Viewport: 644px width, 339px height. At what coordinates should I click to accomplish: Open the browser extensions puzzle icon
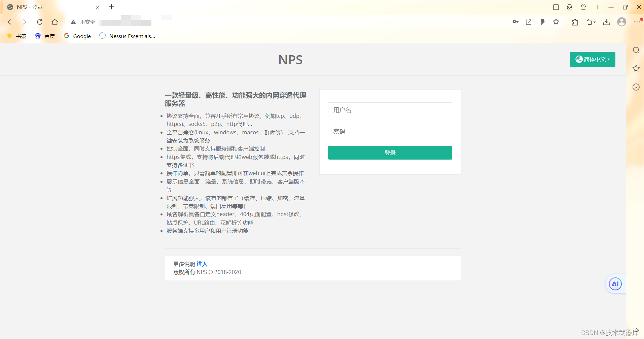(575, 22)
